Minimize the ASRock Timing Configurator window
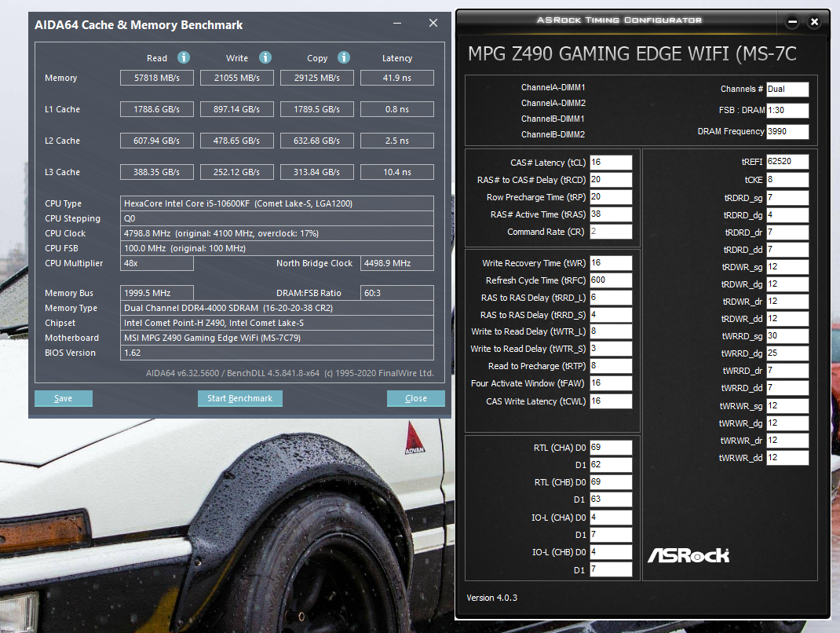The image size is (840, 633). pos(792,22)
